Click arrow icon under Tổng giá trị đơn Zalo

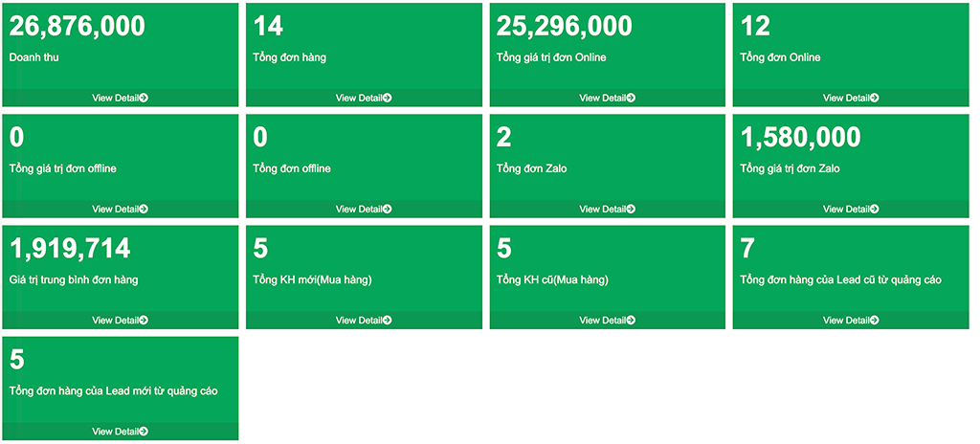pyautogui.click(x=875, y=209)
